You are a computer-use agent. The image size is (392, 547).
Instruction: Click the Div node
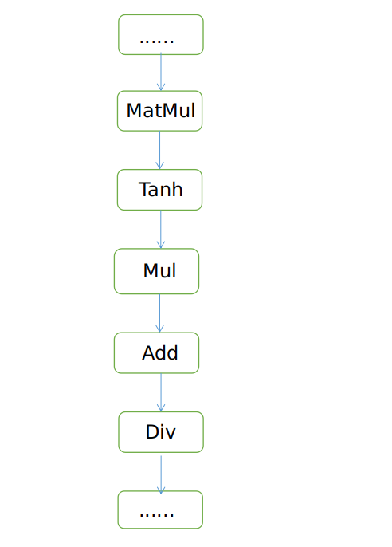coord(161,432)
